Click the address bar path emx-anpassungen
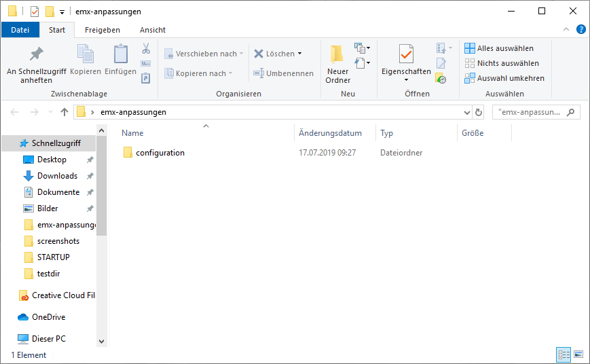590x364 pixels. point(133,112)
